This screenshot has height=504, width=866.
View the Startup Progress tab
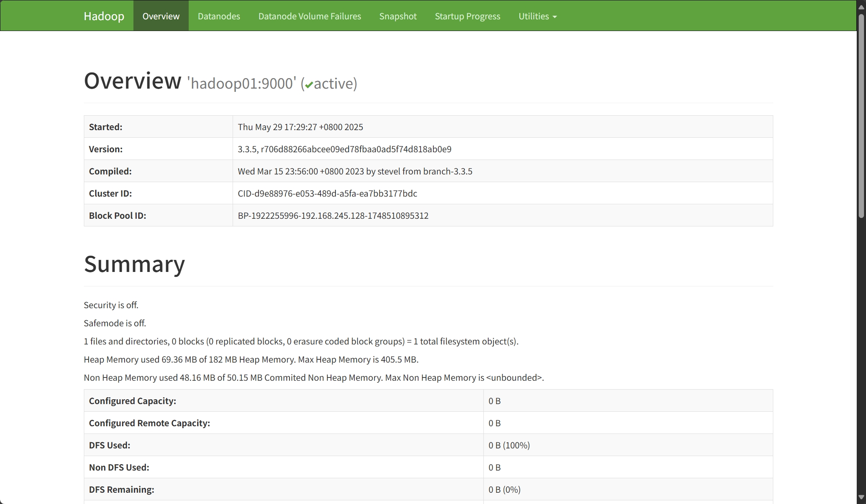[x=467, y=16]
